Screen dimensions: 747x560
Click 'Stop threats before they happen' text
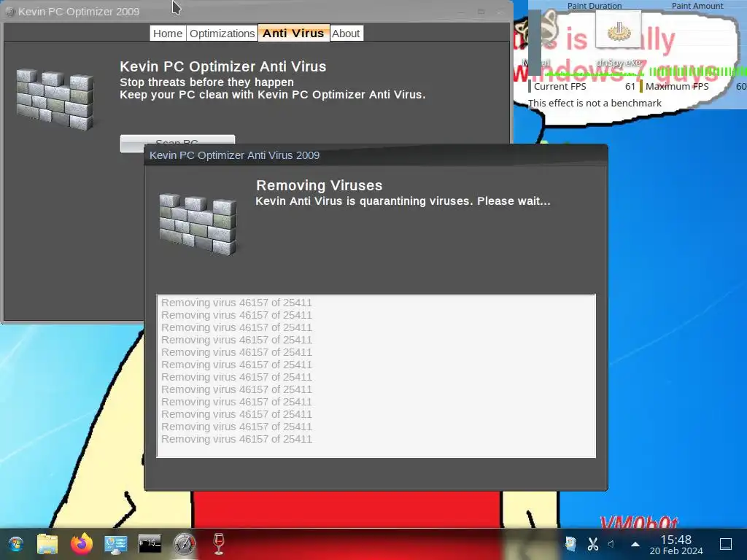206,82
